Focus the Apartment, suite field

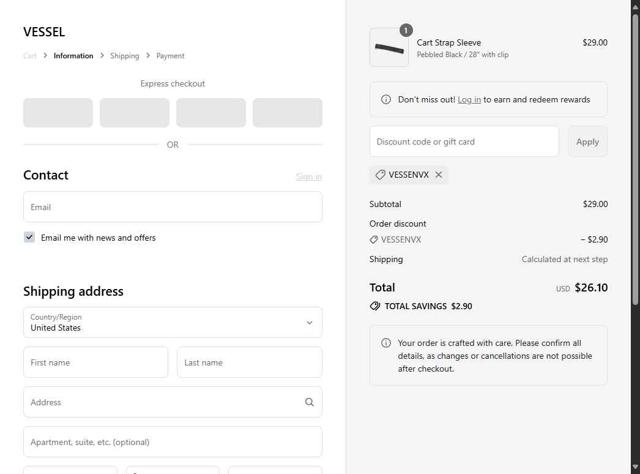click(x=173, y=442)
